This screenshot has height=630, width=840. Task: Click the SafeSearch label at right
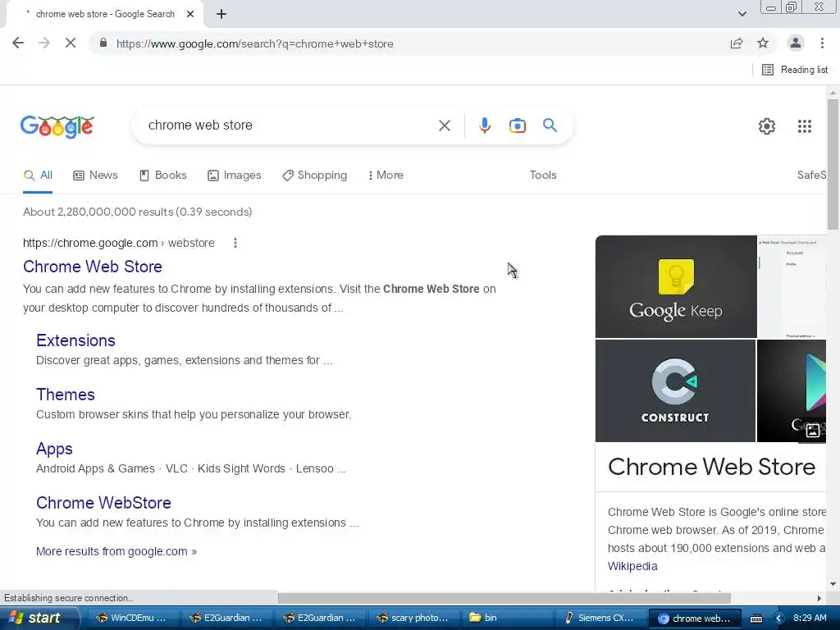pyautogui.click(x=811, y=176)
